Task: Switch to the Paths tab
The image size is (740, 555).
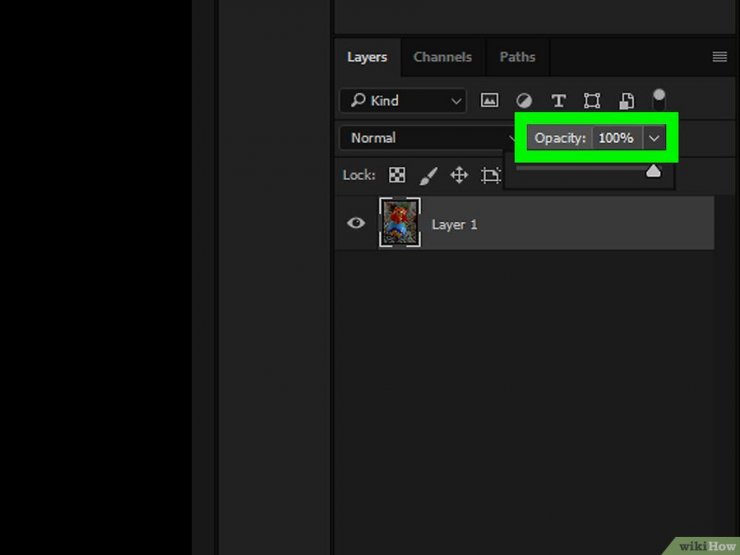Action: point(517,57)
